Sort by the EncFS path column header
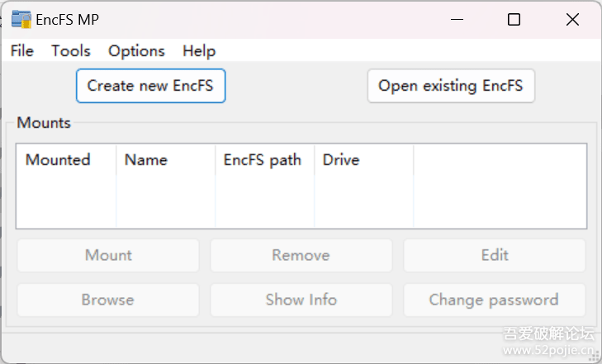The image size is (602, 364). [263, 160]
